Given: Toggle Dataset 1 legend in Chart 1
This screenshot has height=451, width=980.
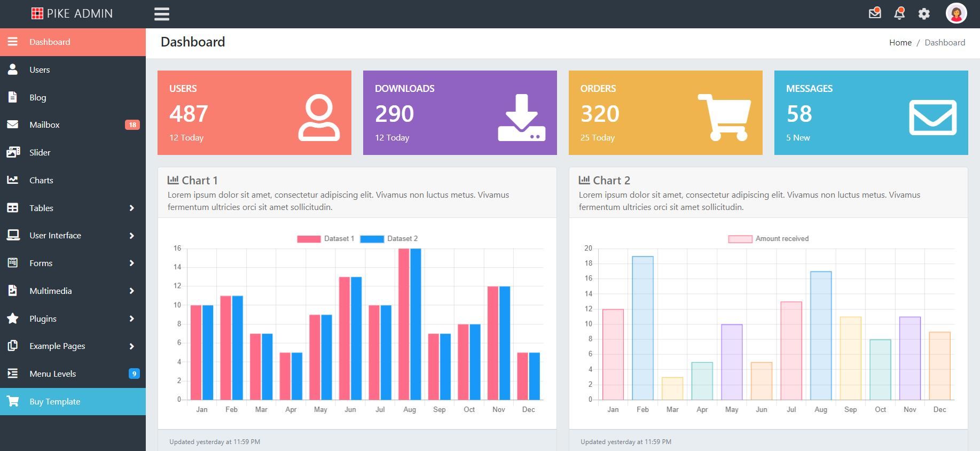Looking at the screenshot, I should pos(326,239).
